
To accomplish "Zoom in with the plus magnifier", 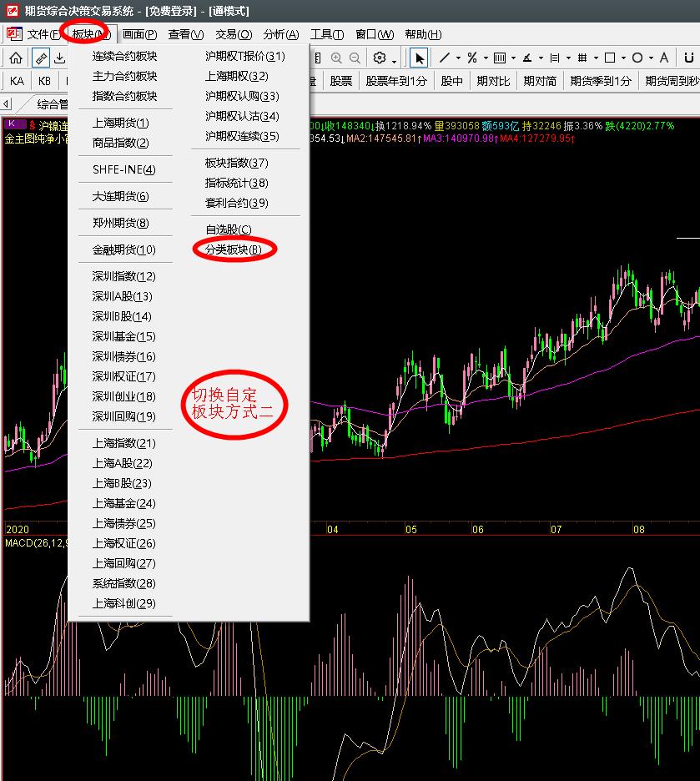I will tap(336, 58).
